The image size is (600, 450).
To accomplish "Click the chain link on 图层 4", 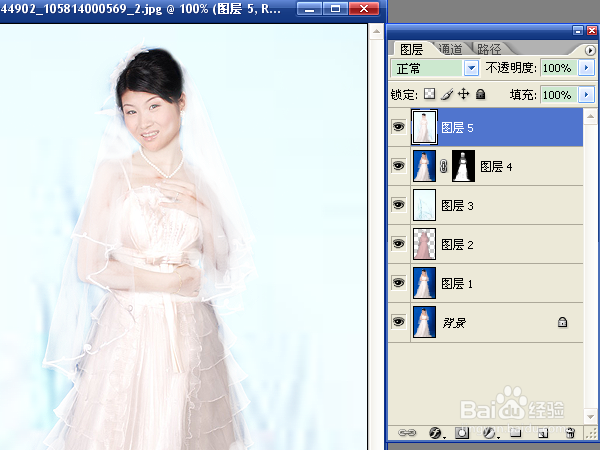I will click(443, 166).
